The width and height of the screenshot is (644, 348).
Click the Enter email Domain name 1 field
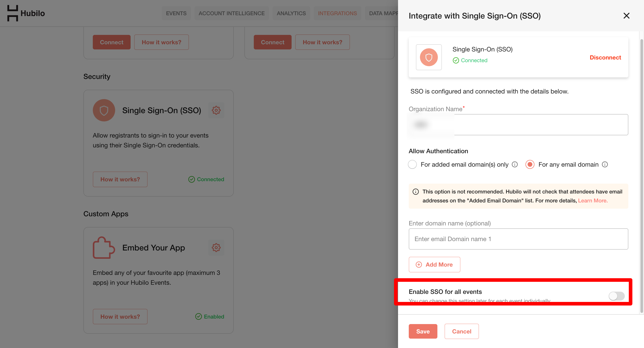518,239
